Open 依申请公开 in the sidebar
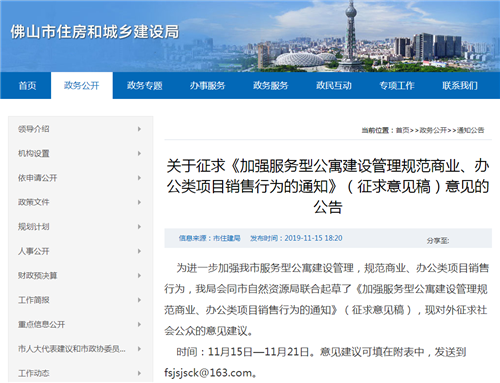 [x=38, y=178]
